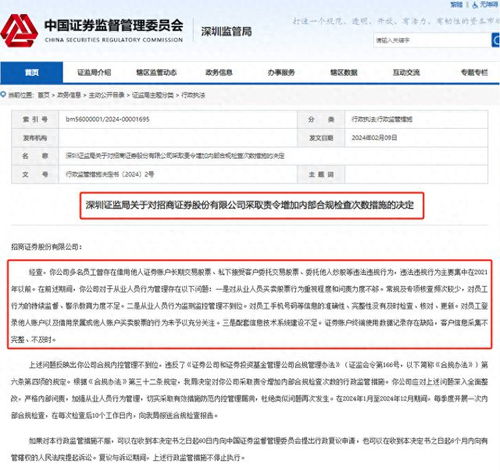Image resolution: width=500 pixels, height=471 pixels.
Task: Click the paragraph beginning 经查,你公司多名员工
Action: tap(249, 306)
